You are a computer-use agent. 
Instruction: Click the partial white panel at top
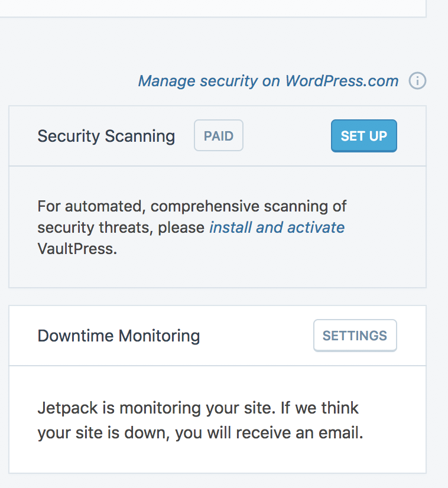tap(213, 8)
